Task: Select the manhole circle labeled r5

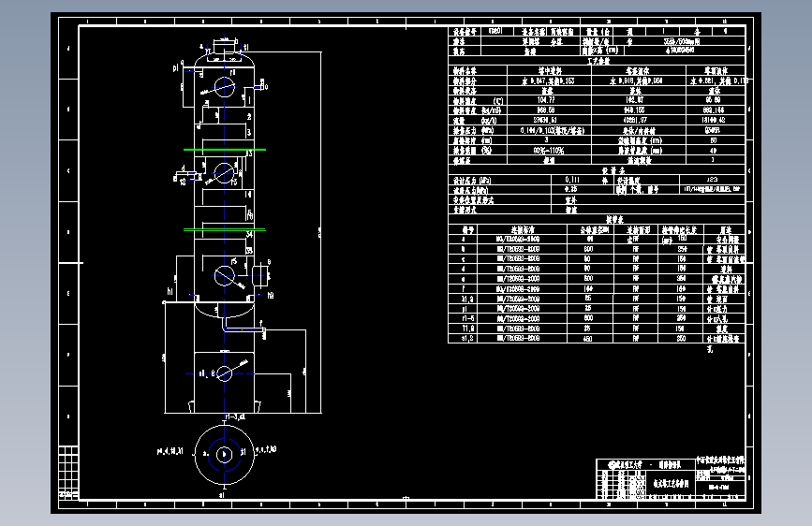Action: 224,275
